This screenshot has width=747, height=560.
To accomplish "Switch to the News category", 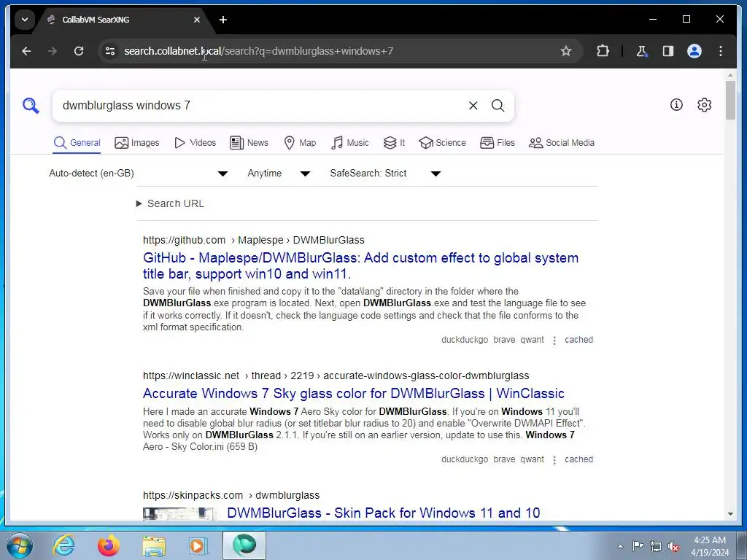I will pos(249,143).
